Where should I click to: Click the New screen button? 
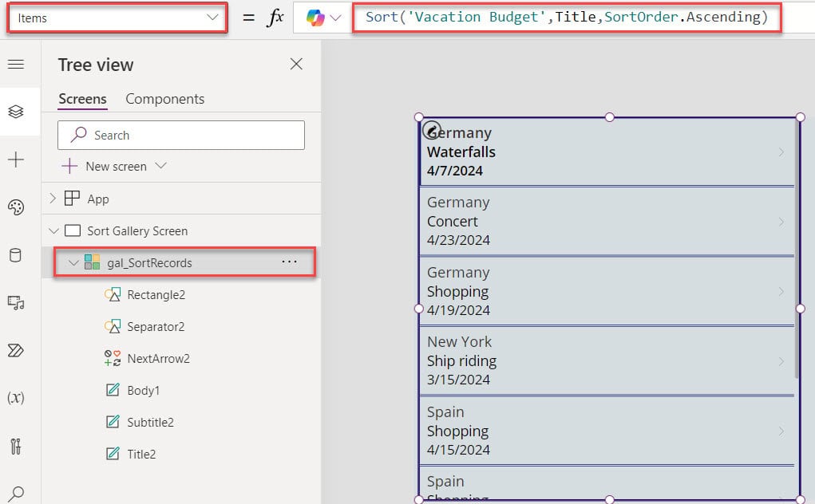point(114,166)
